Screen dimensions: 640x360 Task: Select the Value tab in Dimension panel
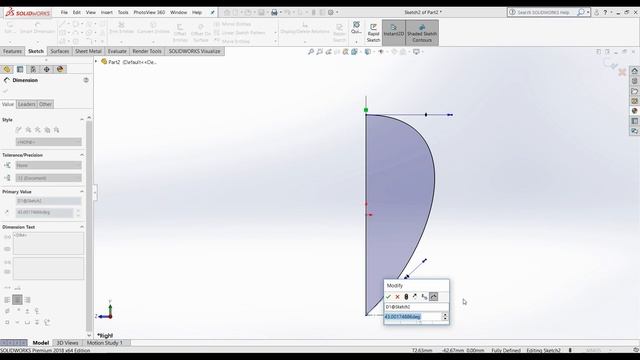[8, 104]
